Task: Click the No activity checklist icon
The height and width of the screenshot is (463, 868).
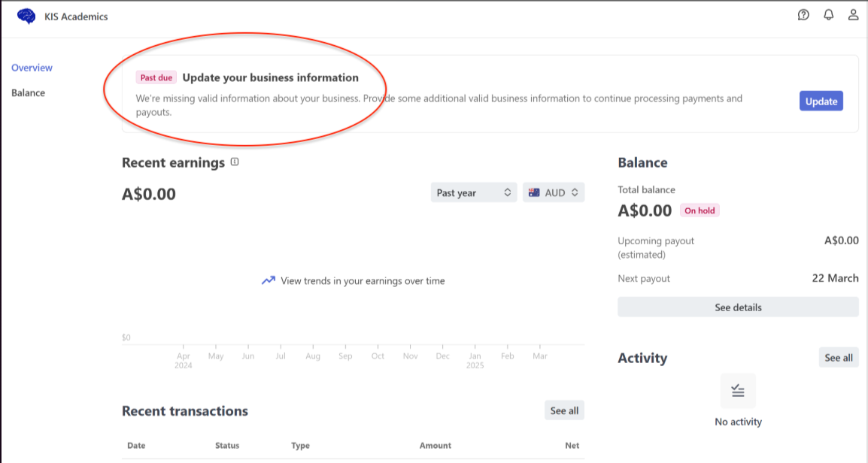Action: pos(737,391)
